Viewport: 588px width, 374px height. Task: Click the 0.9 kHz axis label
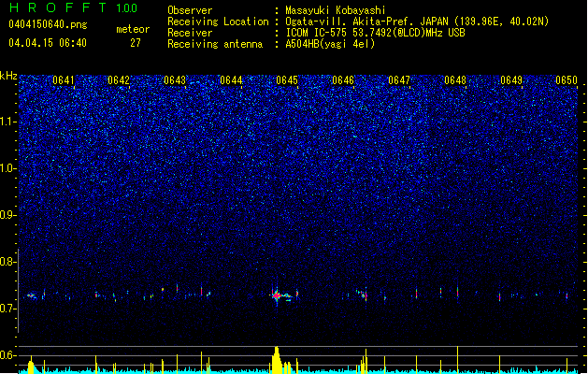[x=7, y=215]
